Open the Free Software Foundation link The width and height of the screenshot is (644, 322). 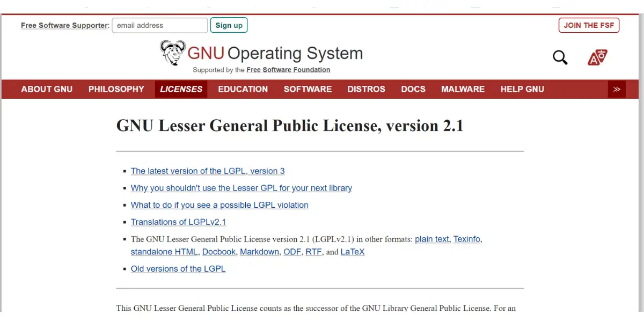click(x=288, y=70)
